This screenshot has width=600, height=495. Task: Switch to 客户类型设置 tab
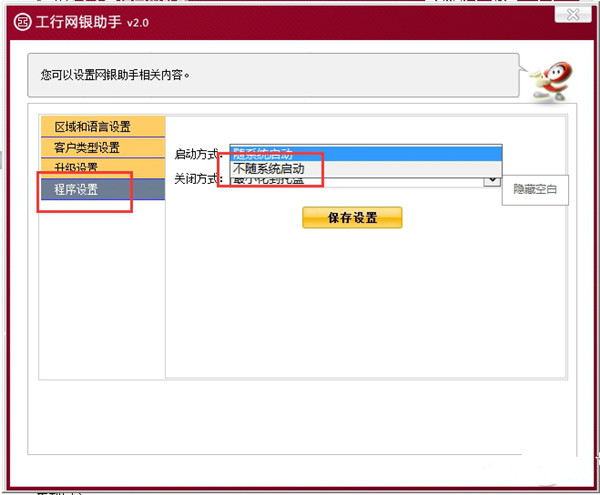tap(103, 147)
